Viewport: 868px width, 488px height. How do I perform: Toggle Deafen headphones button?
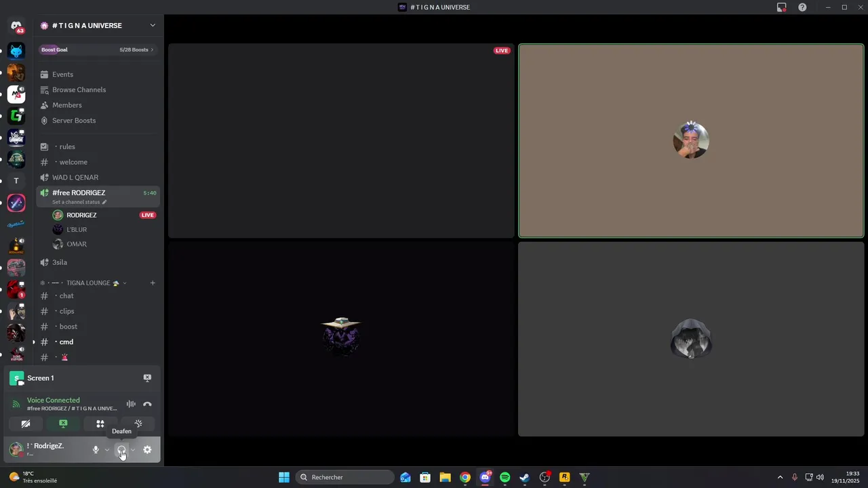121,449
